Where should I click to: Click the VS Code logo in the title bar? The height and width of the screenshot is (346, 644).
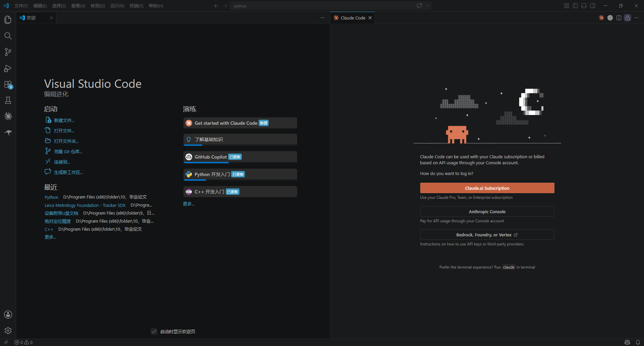[6, 6]
